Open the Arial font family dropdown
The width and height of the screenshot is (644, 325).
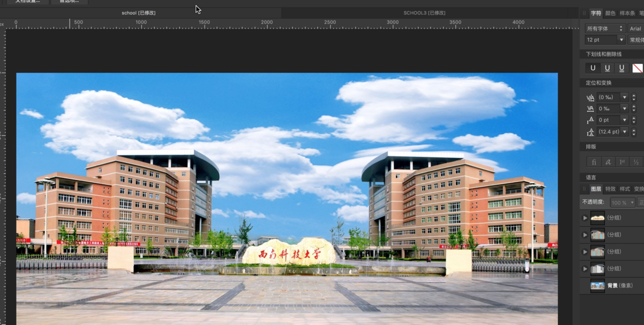tap(636, 29)
